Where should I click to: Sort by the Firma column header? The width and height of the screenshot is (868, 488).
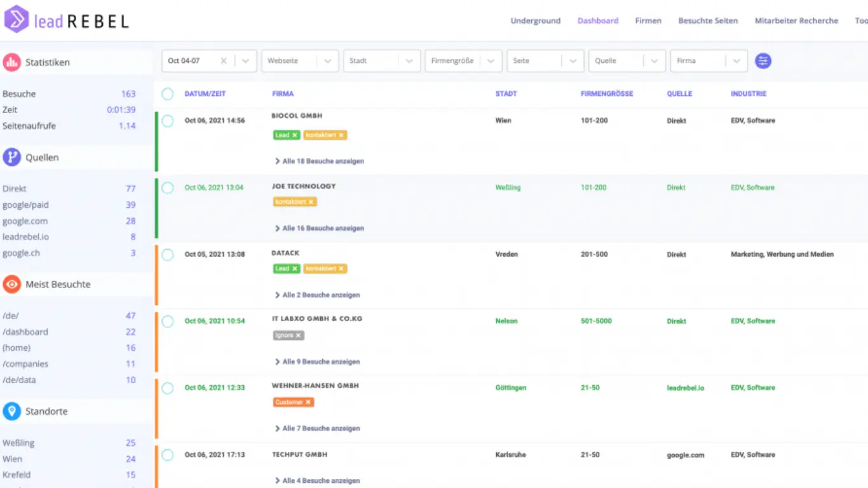pos(283,94)
